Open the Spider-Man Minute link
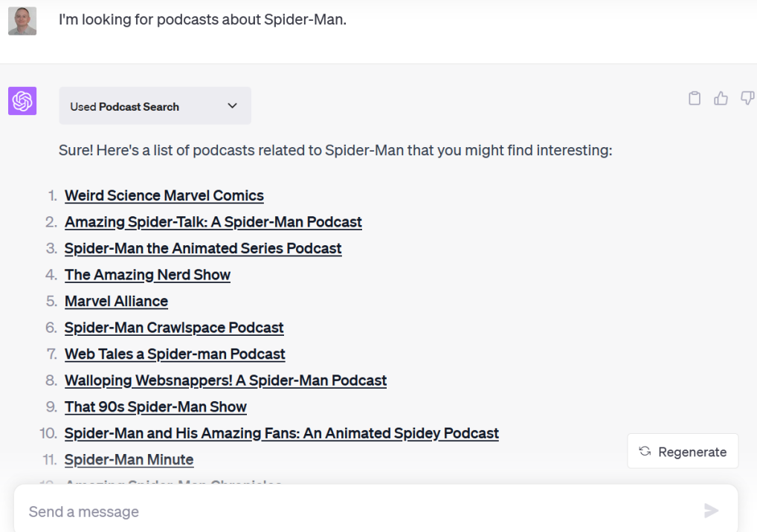This screenshot has height=532, width=757. pyautogui.click(x=129, y=460)
